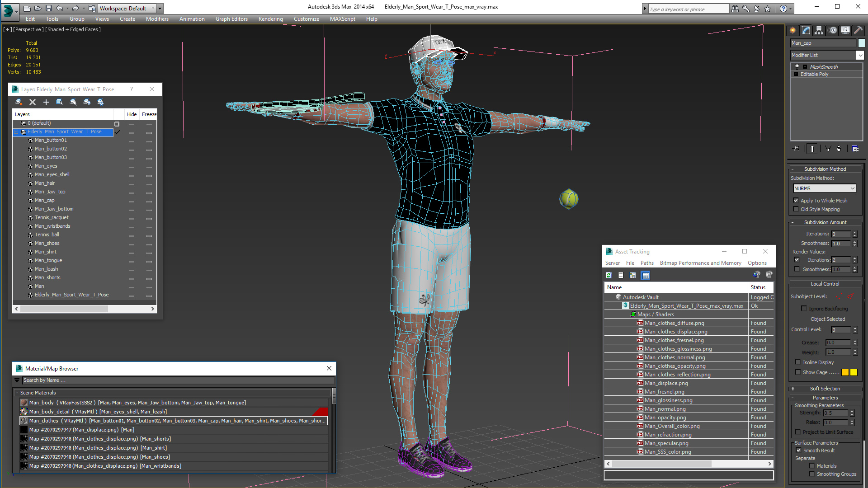Open the Graph Editors menu
The image size is (868, 488).
pos(231,19)
